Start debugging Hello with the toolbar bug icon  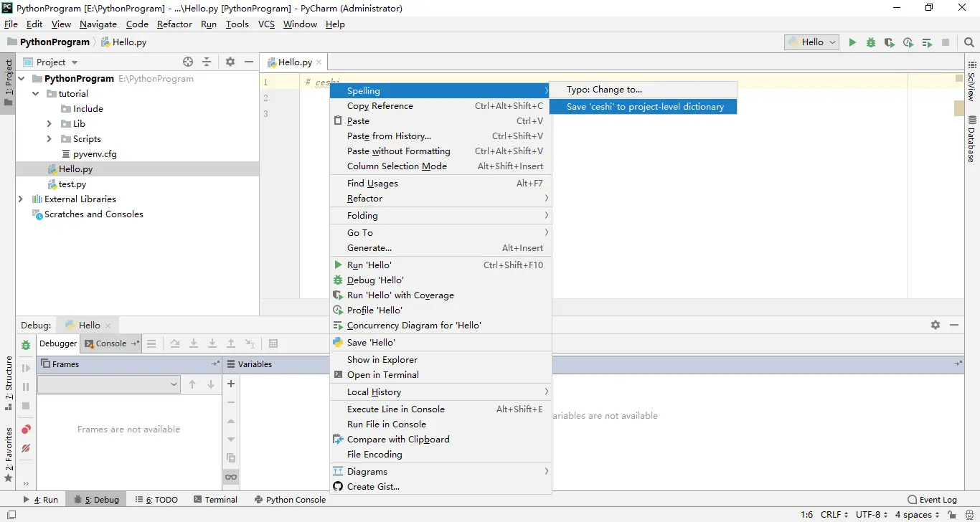tap(871, 42)
